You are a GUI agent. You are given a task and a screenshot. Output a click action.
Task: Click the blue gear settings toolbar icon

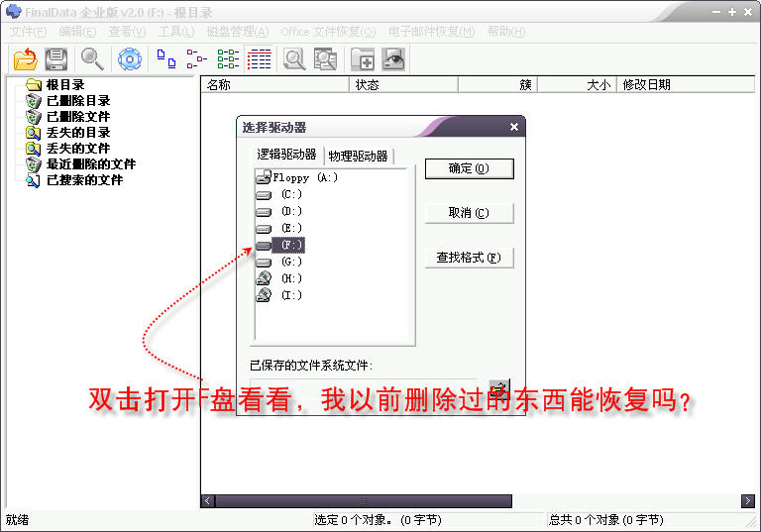point(130,59)
